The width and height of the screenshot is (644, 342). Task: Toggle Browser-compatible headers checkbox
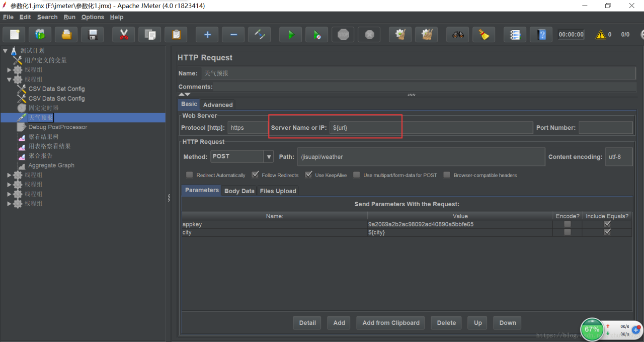[447, 175]
